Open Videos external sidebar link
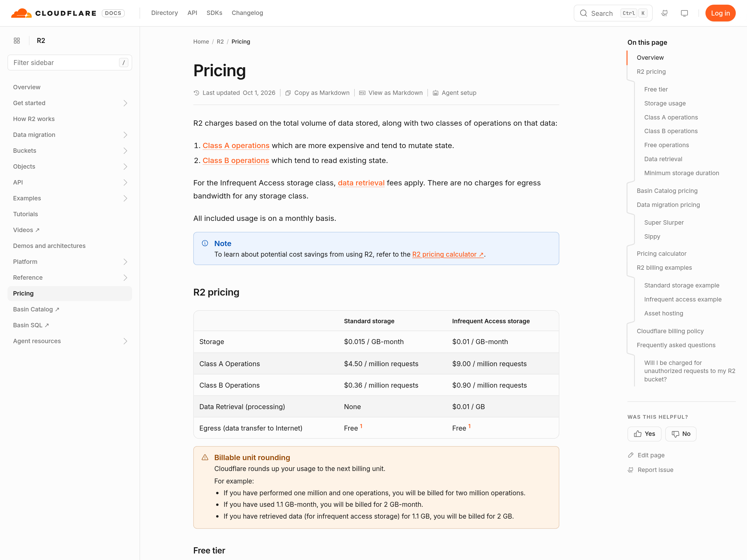747x560 pixels. tap(26, 230)
